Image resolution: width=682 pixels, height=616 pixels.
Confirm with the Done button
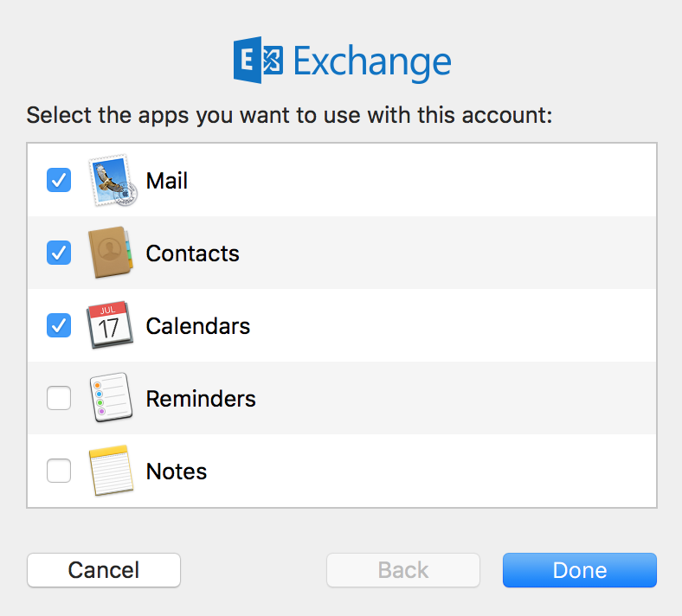(x=580, y=570)
